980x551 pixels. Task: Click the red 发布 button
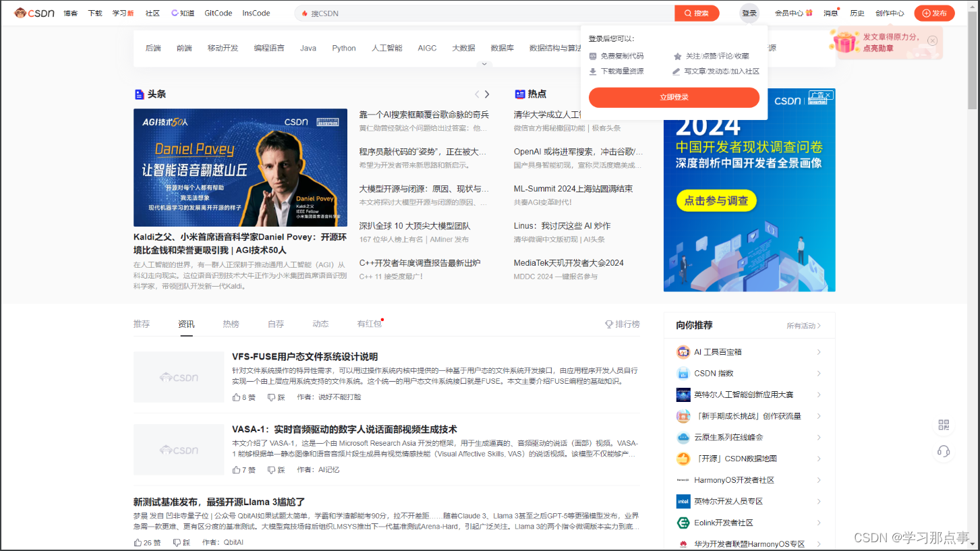(934, 13)
